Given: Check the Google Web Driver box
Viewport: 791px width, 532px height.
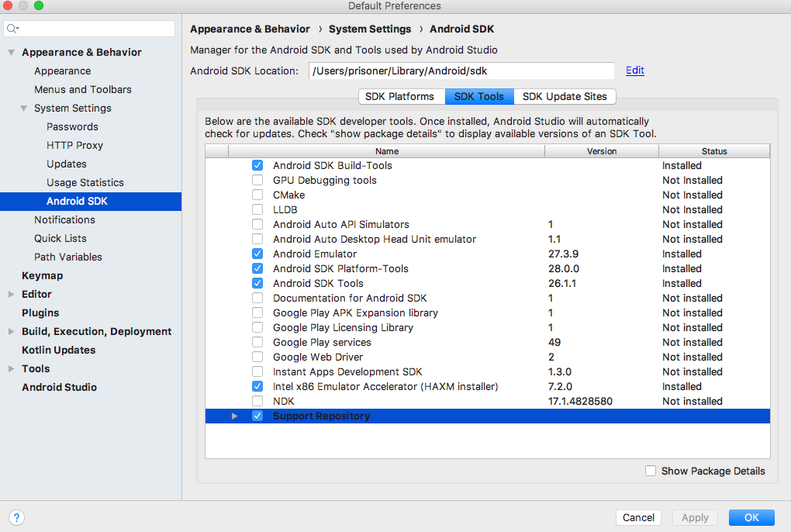Looking at the screenshot, I should tap(257, 357).
